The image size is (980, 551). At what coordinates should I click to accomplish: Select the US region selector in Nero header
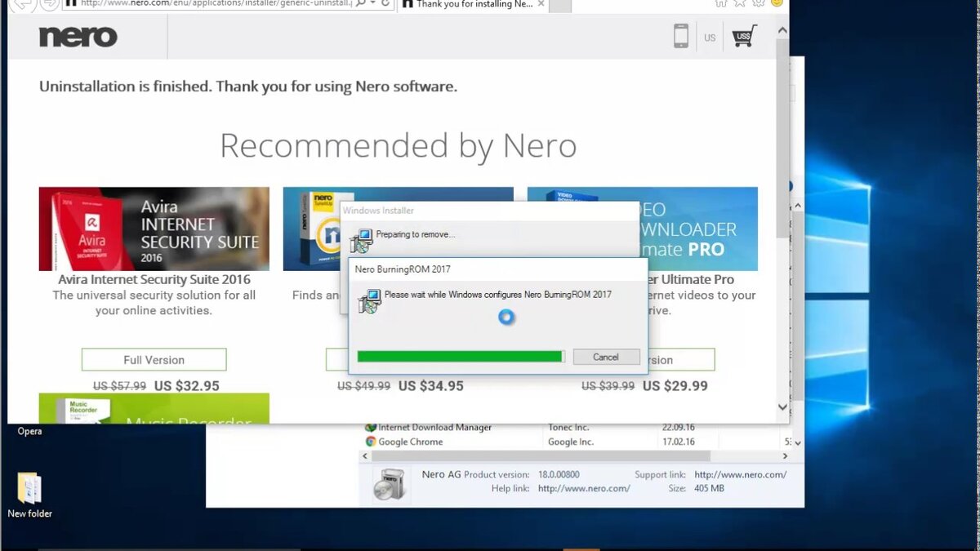[710, 38]
